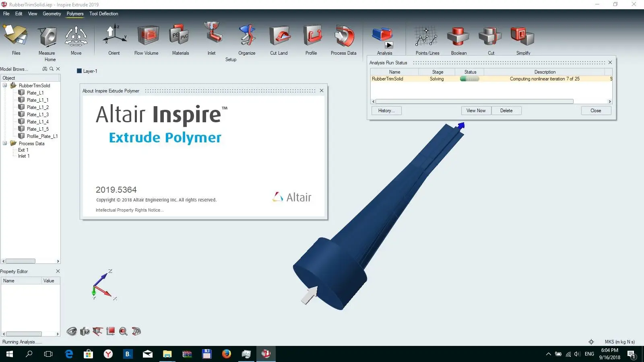This screenshot has height=362, width=644.
Task: Open File Explorer from the taskbar
Action: [x=167, y=354]
